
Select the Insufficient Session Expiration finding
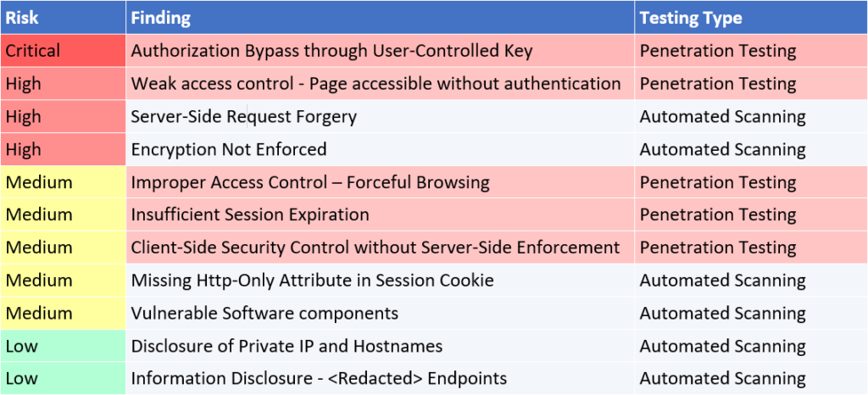(250, 214)
